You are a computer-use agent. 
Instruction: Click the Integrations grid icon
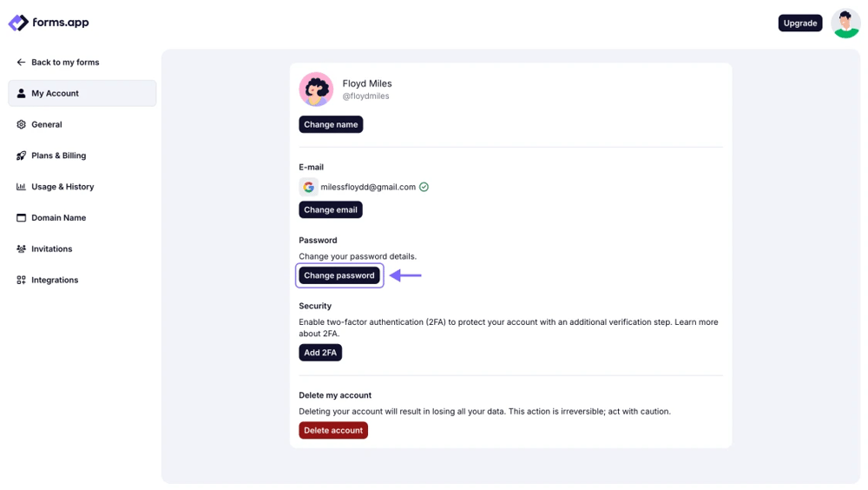point(21,280)
